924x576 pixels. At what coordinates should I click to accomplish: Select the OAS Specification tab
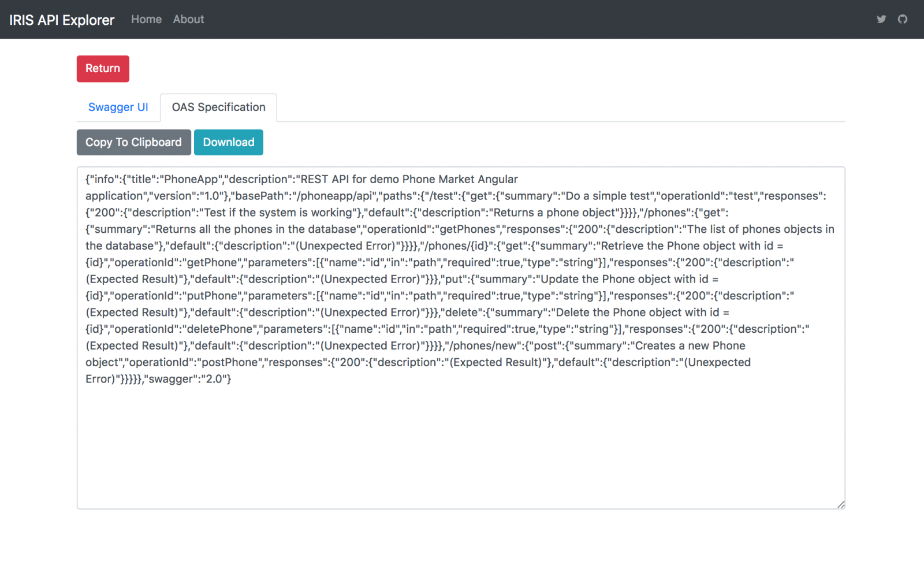coord(218,107)
